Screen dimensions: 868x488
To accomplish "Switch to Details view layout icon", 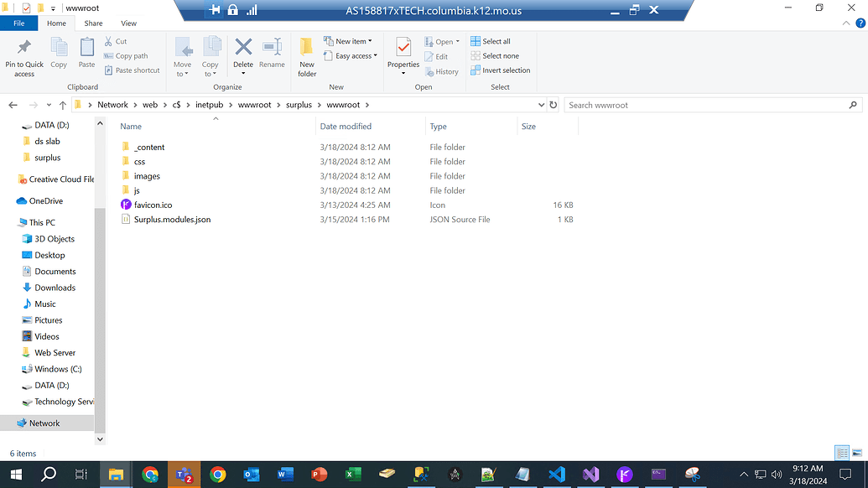I will [842, 453].
